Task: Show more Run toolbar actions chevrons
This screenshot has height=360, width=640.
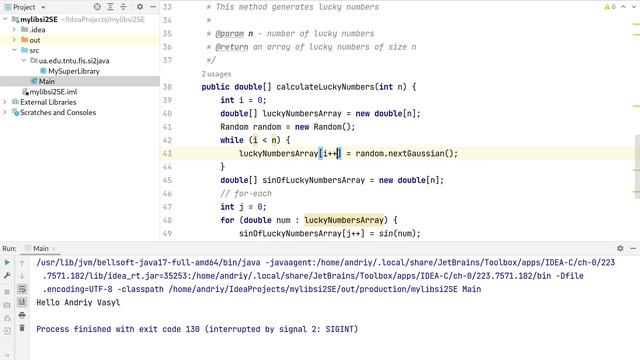Action: 7,356
